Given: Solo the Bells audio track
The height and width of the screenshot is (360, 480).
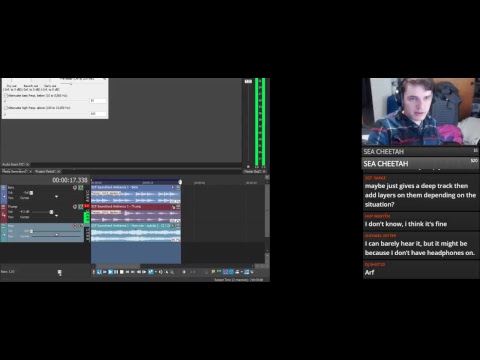Looking at the screenshot, I should (x=80, y=188).
